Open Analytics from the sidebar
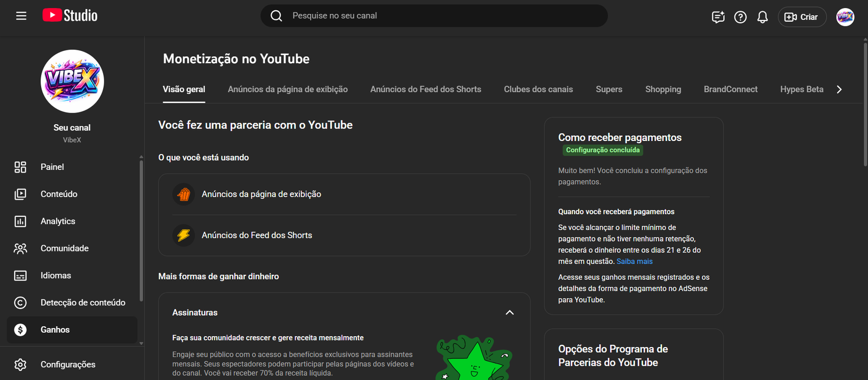The image size is (868, 380). 72,221
